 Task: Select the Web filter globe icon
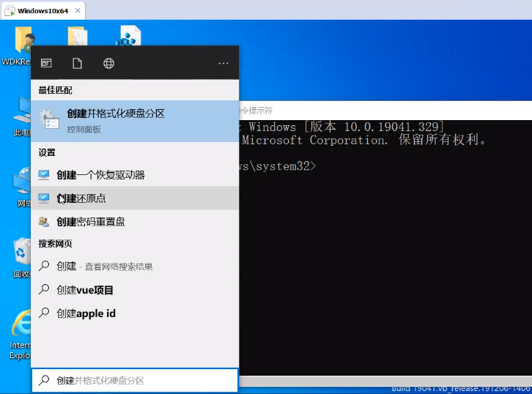(108, 63)
